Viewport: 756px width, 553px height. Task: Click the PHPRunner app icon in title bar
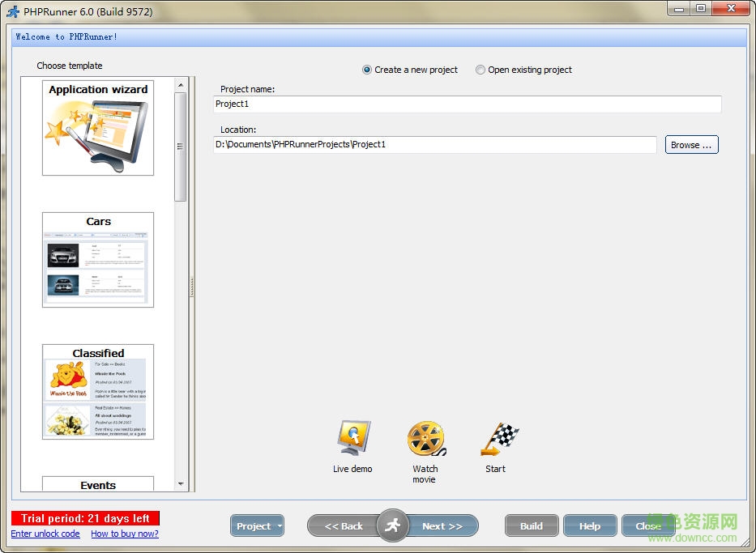pos(13,11)
